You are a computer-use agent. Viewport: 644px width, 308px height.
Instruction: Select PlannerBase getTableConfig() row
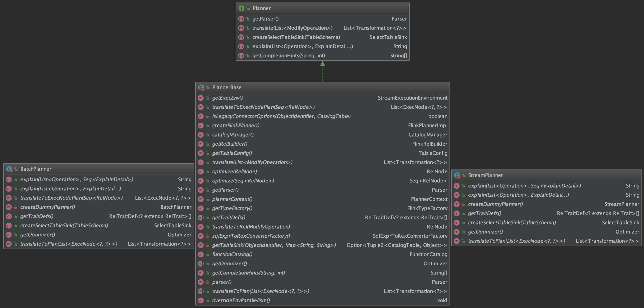tap(322, 153)
